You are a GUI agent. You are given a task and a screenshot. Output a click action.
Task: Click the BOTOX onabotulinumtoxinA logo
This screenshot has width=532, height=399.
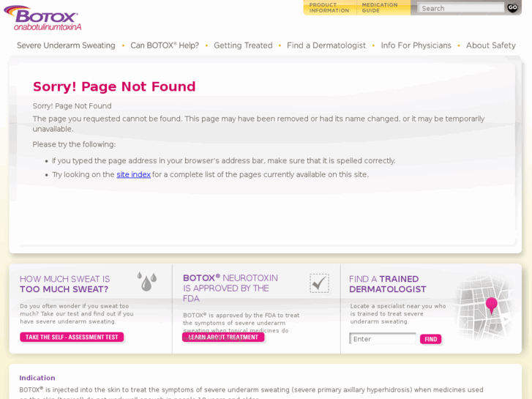pyautogui.click(x=42, y=18)
